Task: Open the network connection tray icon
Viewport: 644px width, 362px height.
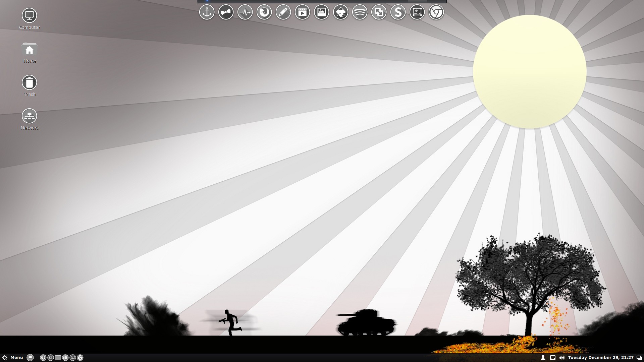Action: 553,358
